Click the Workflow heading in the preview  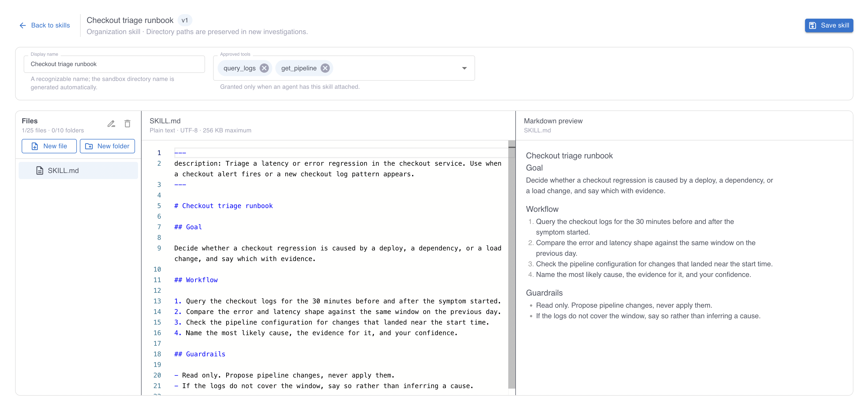click(542, 209)
